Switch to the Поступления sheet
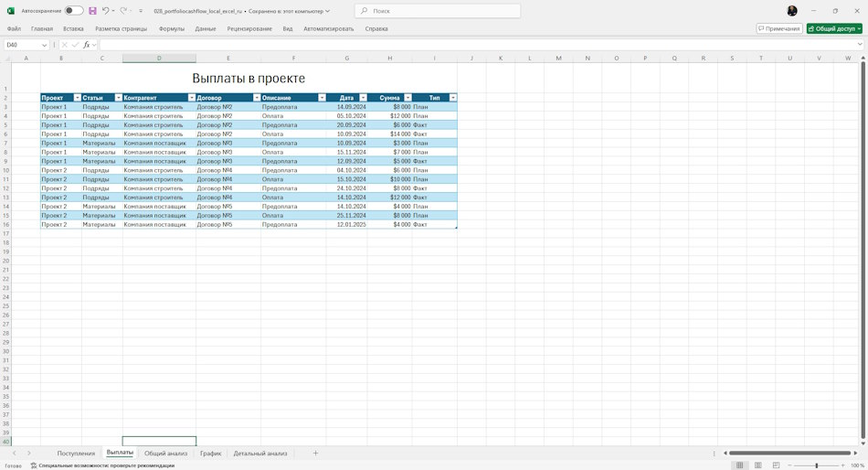This screenshot has width=868, height=470. [x=76, y=454]
